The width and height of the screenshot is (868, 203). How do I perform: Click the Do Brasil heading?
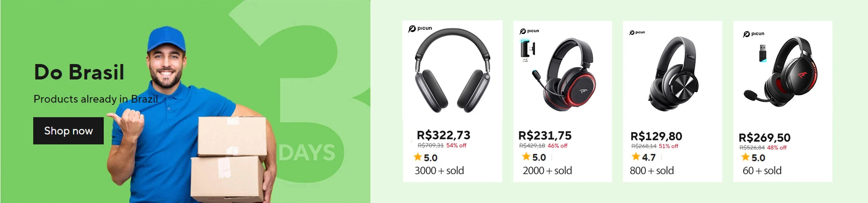[x=79, y=72]
